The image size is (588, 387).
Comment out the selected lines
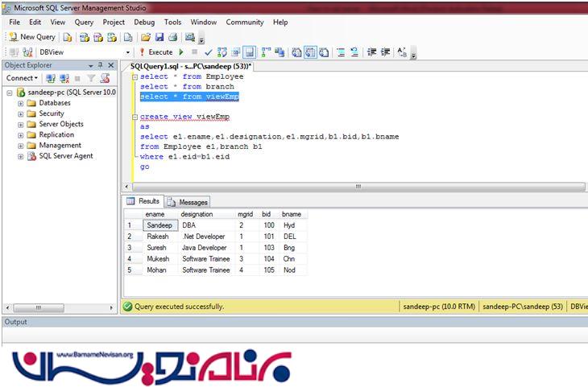point(341,52)
